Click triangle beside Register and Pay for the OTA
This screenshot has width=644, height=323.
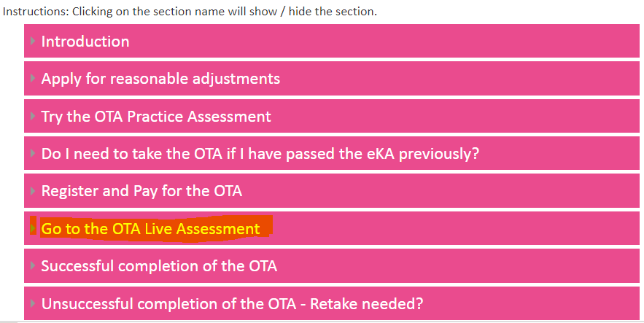33,192
